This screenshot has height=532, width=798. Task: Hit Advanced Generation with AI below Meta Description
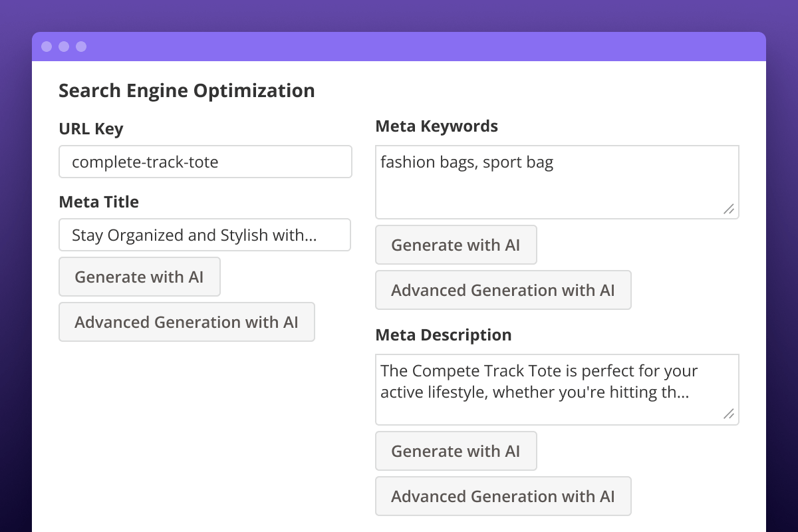503,497
